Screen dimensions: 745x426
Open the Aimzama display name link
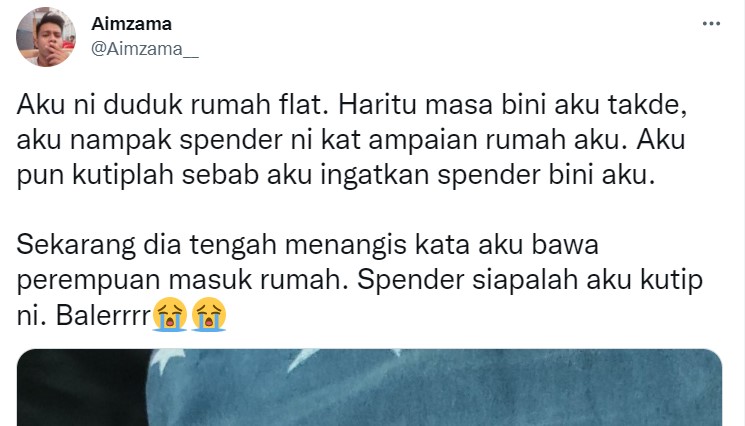point(131,24)
